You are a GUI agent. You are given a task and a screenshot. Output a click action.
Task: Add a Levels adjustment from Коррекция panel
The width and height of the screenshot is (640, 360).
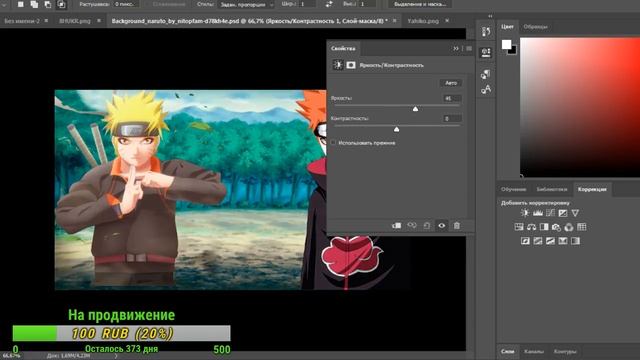point(538,213)
